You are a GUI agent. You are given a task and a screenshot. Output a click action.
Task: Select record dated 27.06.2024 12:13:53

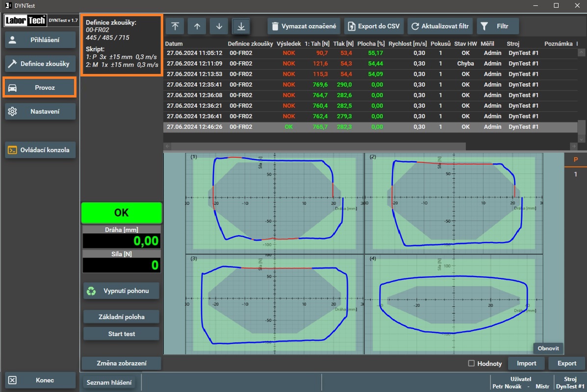[x=370, y=74]
